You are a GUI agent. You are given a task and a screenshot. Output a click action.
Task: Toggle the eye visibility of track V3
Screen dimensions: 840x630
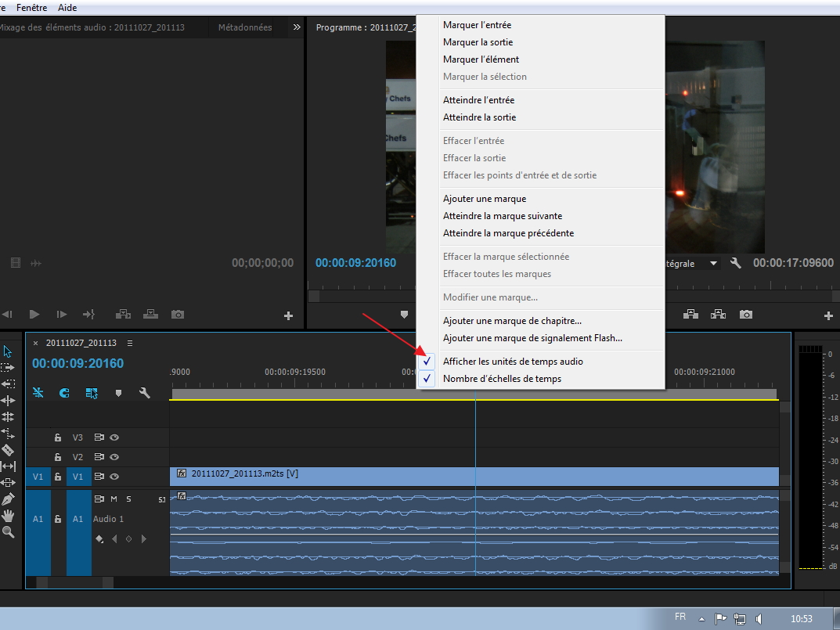pyautogui.click(x=114, y=437)
